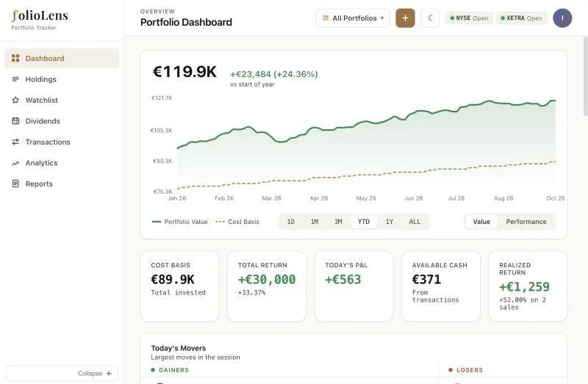Click the plus add button in header
Image resolution: width=588 pixels, height=384 pixels.
[x=405, y=18]
